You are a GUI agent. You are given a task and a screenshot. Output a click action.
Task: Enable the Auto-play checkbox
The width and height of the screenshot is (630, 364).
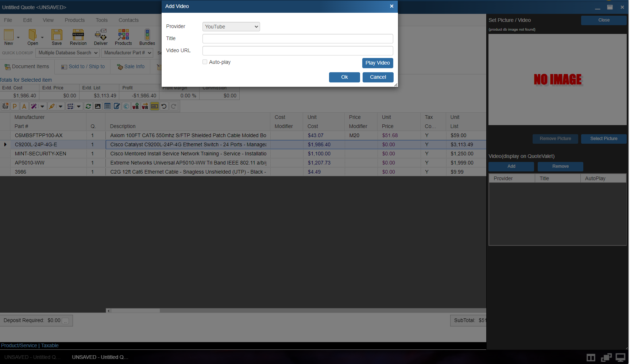[205, 62]
